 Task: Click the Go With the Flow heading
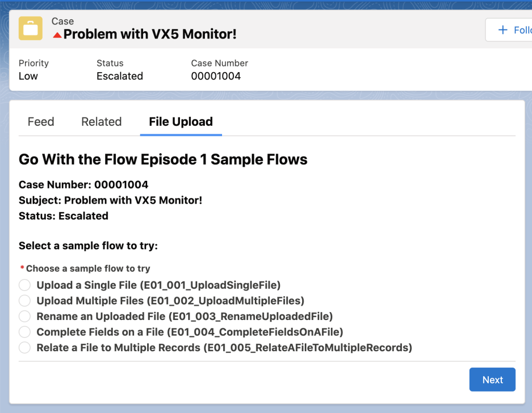point(163,159)
